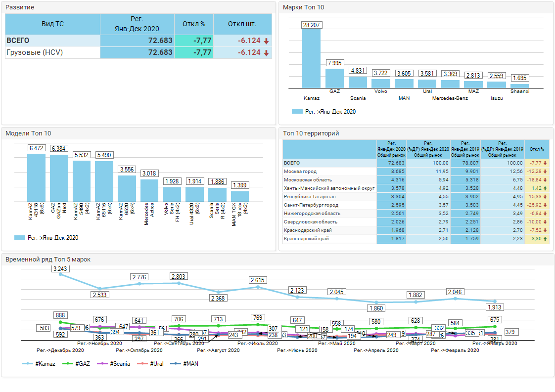This screenshot has width=555, height=392.
Task: Click the red down arrow in ВСЕГО row of Развитие table
Action: tap(266, 41)
